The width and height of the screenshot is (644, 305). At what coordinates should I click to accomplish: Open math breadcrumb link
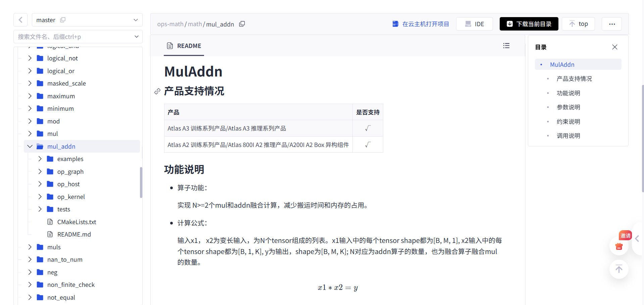tap(195, 24)
